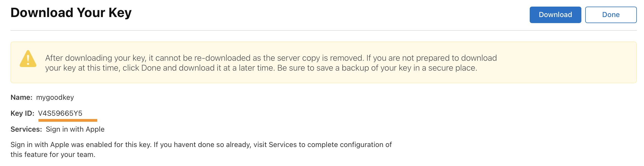Select the Key ID value V4S59665Y5

(x=60, y=113)
